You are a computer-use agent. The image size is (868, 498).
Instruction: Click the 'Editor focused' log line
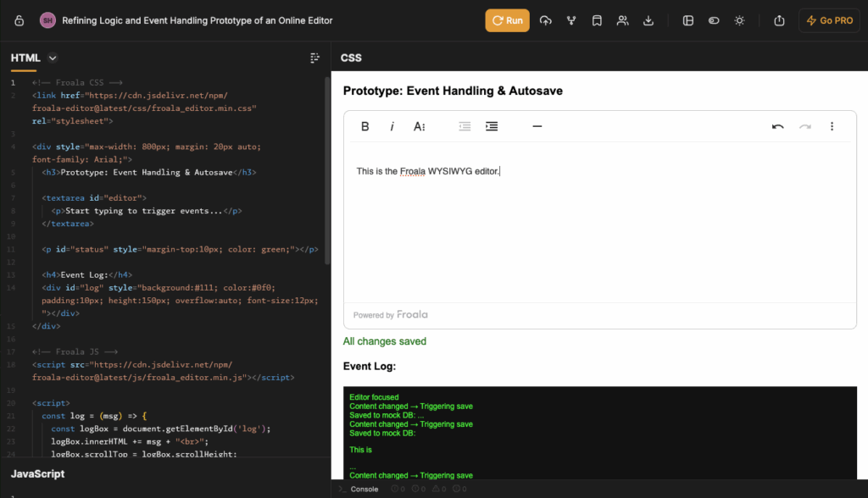[x=374, y=397]
